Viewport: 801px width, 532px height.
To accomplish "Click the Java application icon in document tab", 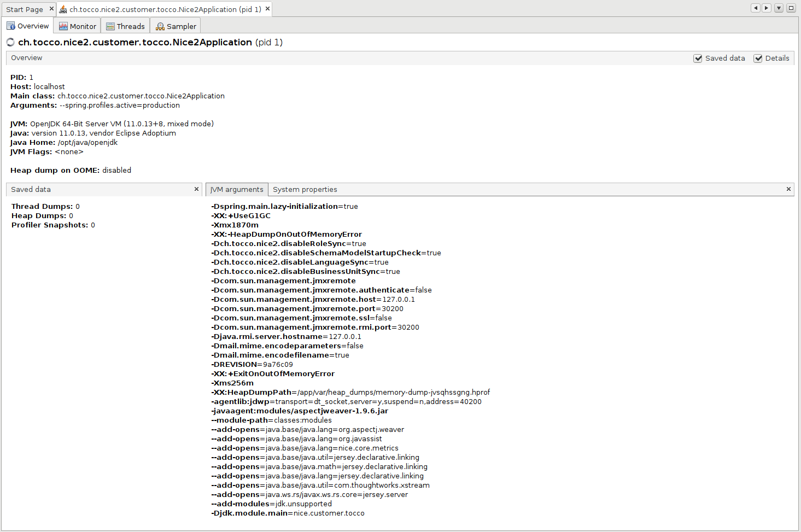I will pyautogui.click(x=63, y=9).
